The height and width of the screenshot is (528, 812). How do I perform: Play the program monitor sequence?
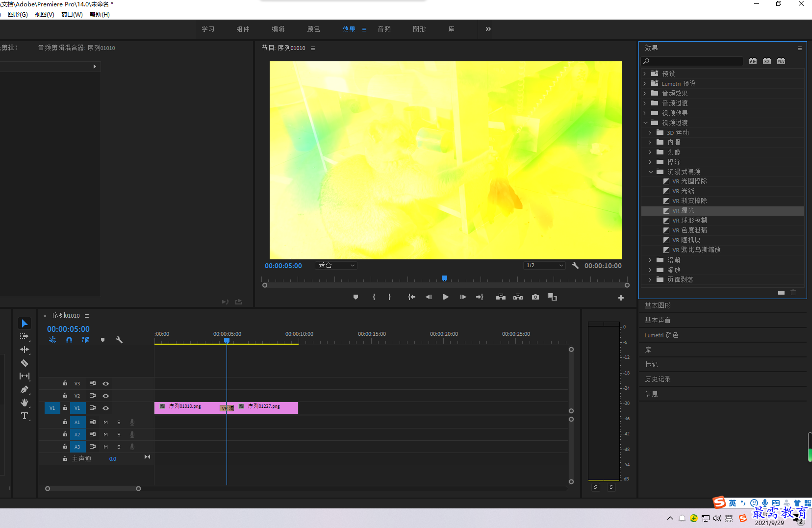[x=445, y=297]
